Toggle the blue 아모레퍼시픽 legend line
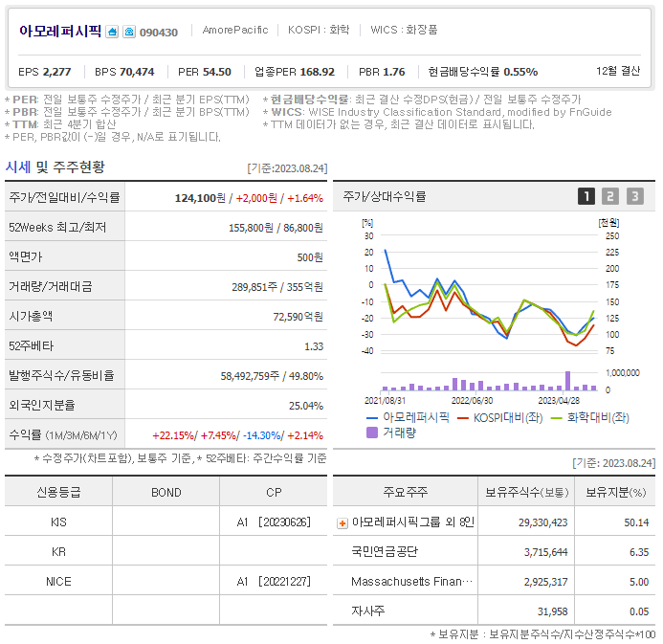663x644 pixels. [408, 418]
